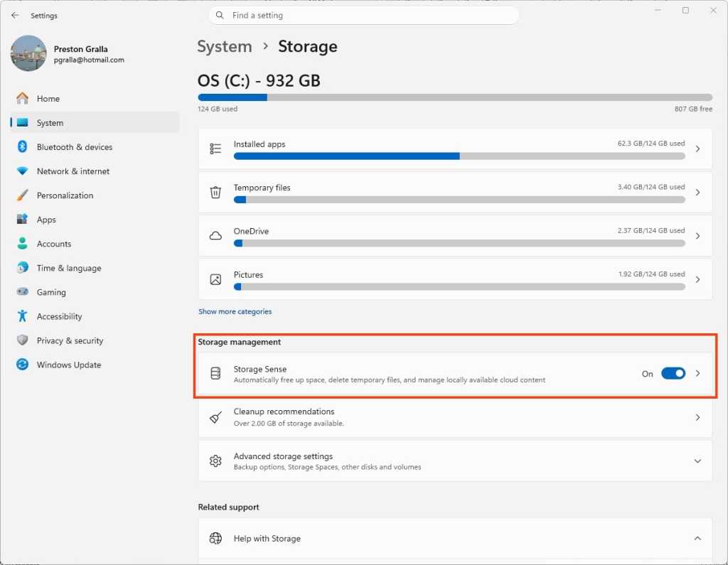Screen dimensions: 728x565
Task: Click the Apps icon in sidebar
Action: [x=22, y=219]
